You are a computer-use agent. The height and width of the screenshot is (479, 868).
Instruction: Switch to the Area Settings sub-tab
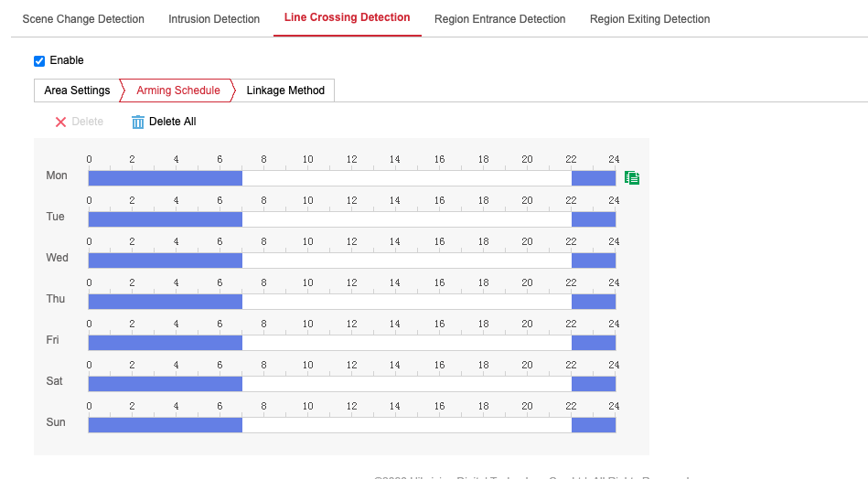point(77,90)
